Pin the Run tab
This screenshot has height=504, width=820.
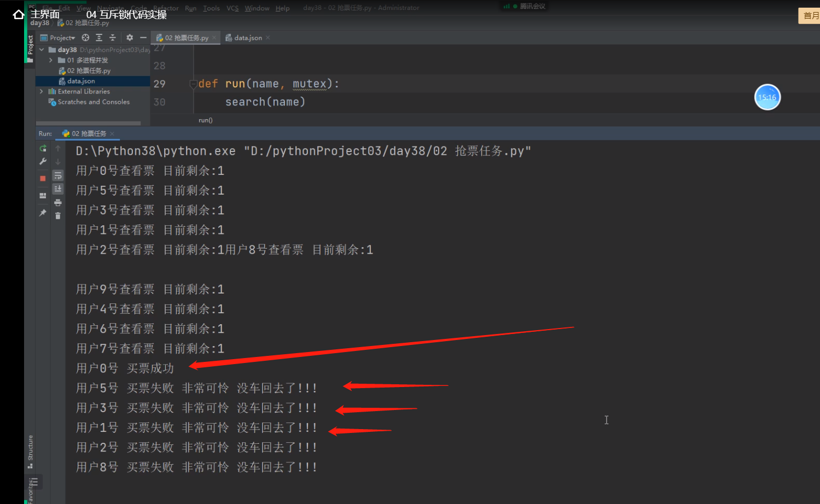point(43,213)
